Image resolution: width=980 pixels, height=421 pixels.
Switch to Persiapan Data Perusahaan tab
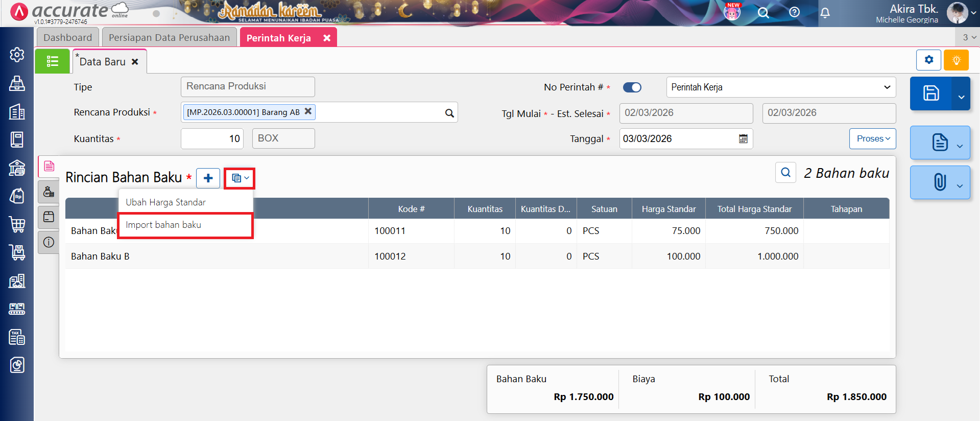pos(169,38)
